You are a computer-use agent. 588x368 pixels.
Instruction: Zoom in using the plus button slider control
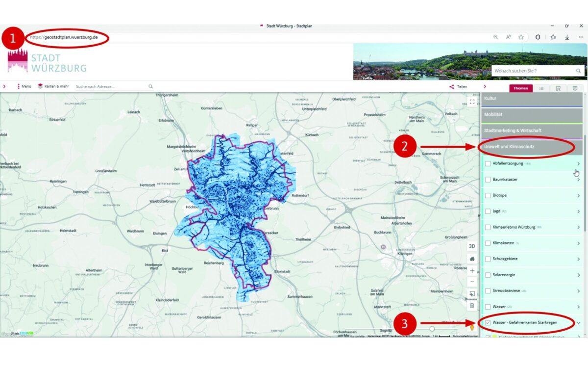click(471, 270)
